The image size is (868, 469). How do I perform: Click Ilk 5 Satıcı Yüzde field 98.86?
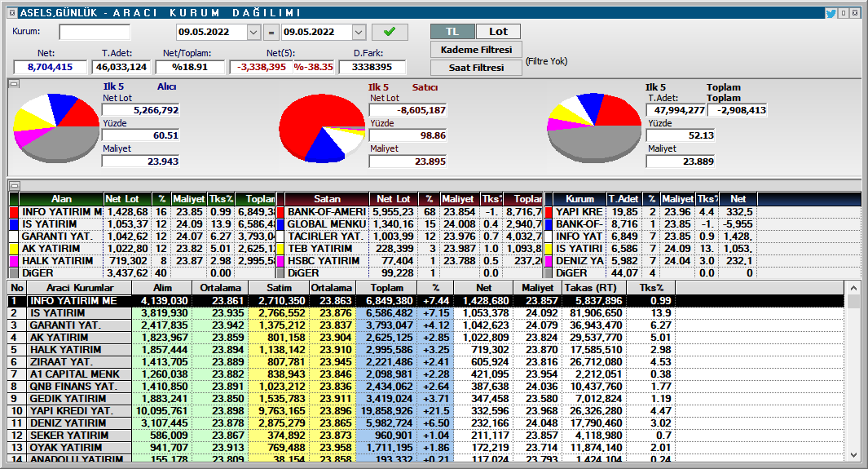pyautogui.click(x=408, y=135)
